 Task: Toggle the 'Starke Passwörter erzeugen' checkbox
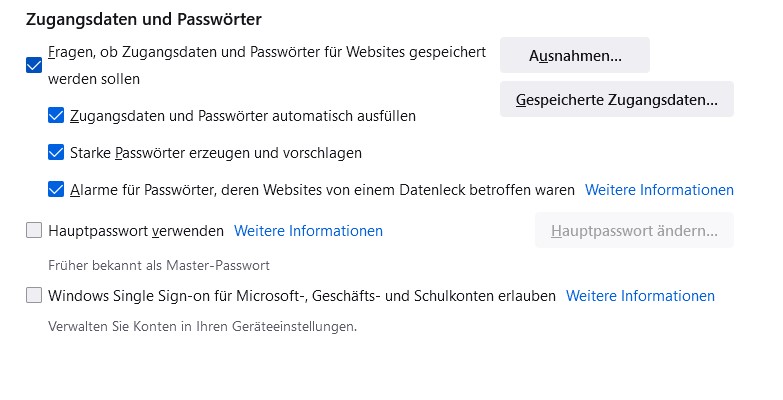pyautogui.click(x=56, y=153)
